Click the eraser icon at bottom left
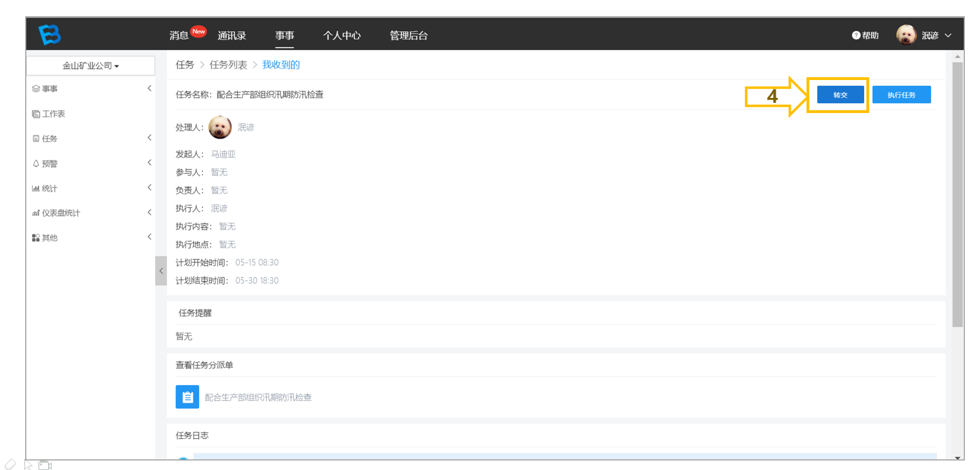The image size is (980, 470). 10,464
